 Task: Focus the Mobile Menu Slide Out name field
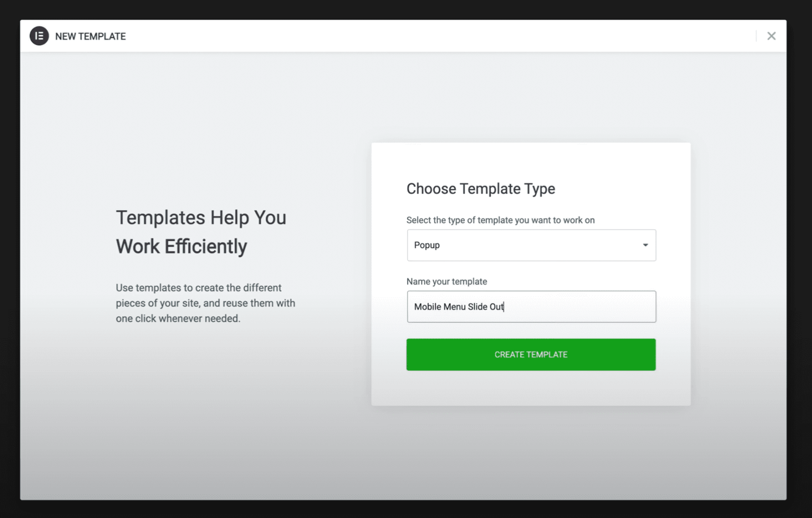pyautogui.click(x=531, y=307)
